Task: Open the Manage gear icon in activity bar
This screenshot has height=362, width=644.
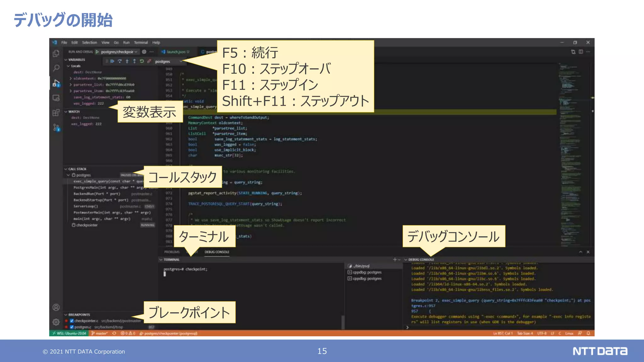Action: 56,322
